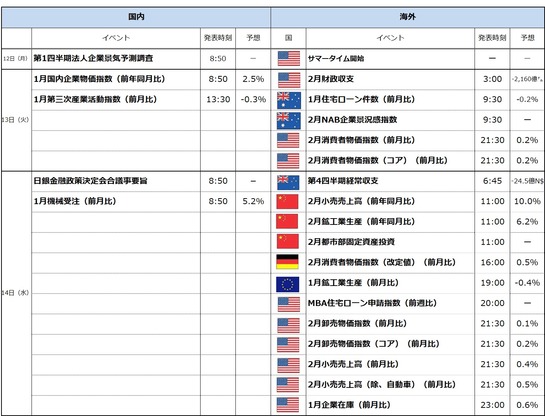Select the 海外 header tab
545x416 pixels.
[x=407, y=17]
